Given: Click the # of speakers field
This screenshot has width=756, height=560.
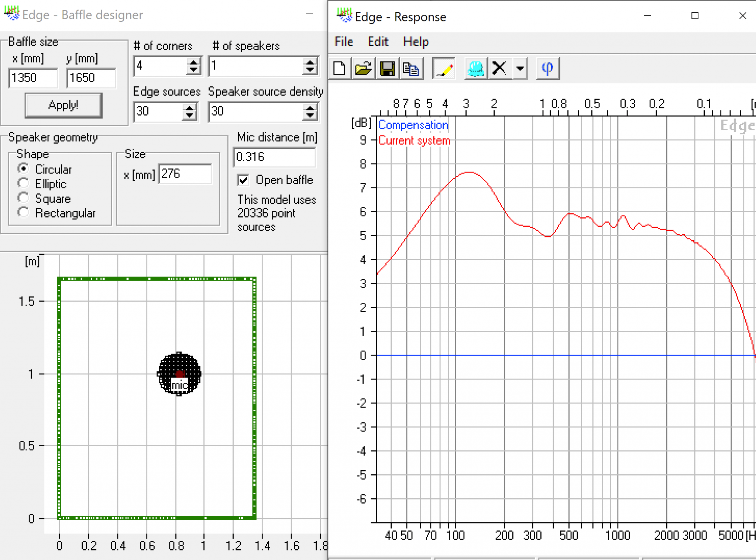Looking at the screenshot, I should tap(256, 66).
